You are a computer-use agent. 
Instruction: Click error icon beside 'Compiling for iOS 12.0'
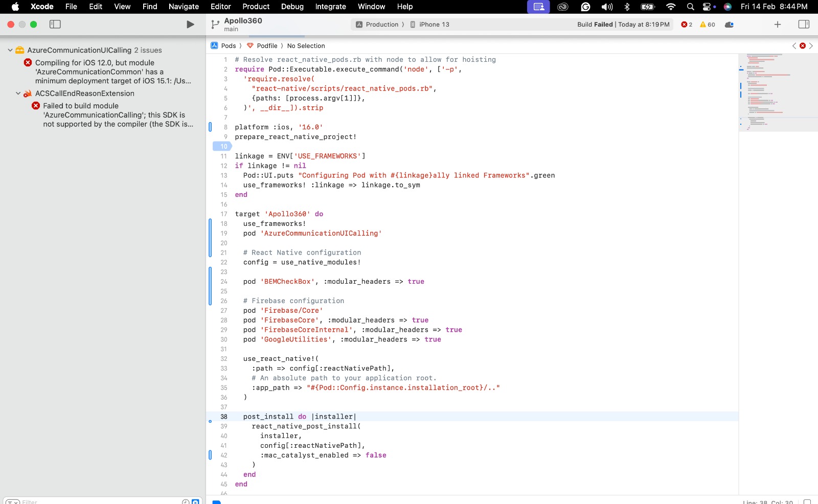pyautogui.click(x=28, y=62)
